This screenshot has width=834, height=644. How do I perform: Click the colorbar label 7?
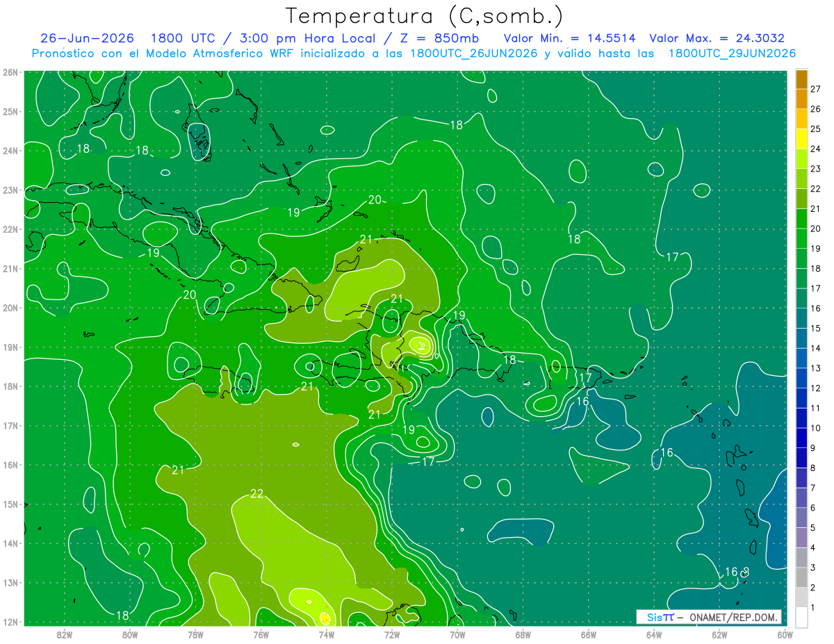[x=812, y=488]
